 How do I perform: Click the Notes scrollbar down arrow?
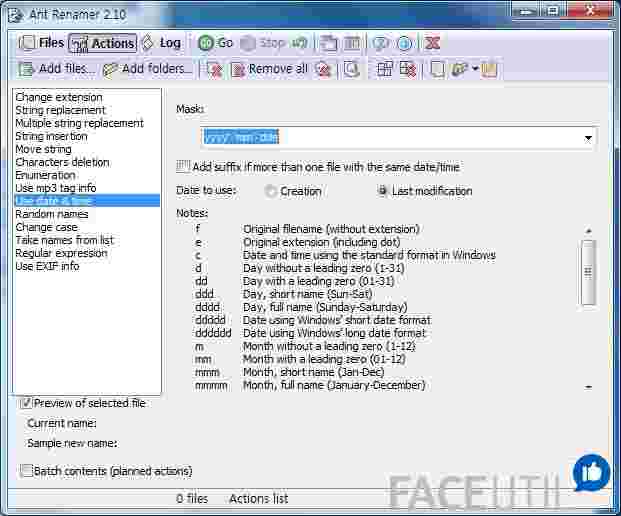(588, 386)
